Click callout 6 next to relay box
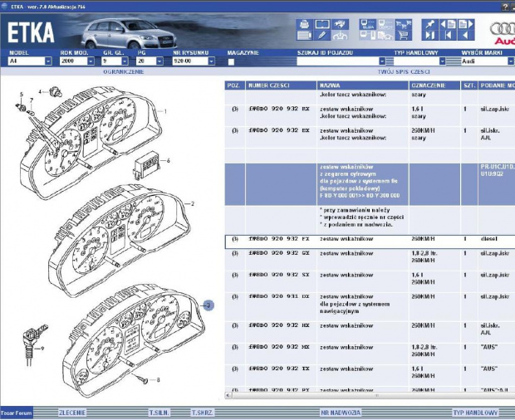The width and height of the screenshot is (515, 420). pyautogui.click(x=168, y=161)
